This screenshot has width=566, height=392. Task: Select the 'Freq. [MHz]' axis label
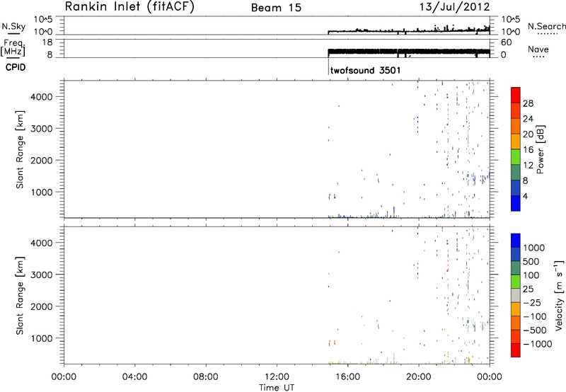[x=13, y=48]
